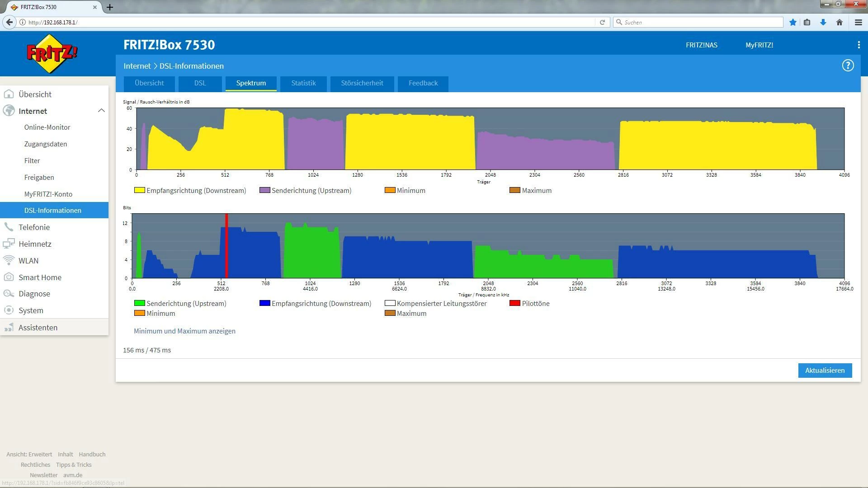Click the browser home icon
The height and width of the screenshot is (488, 868).
[x=840, y=22]
